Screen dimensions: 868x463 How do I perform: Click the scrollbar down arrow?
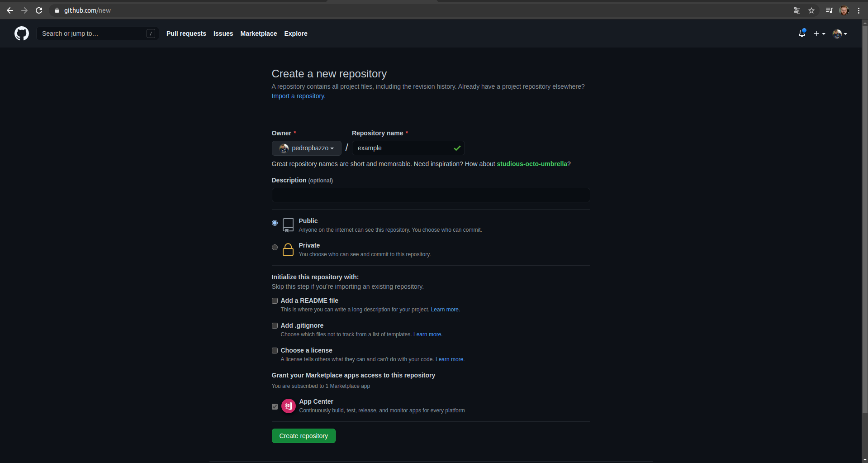pyautogui.click(x=865, y=459)
